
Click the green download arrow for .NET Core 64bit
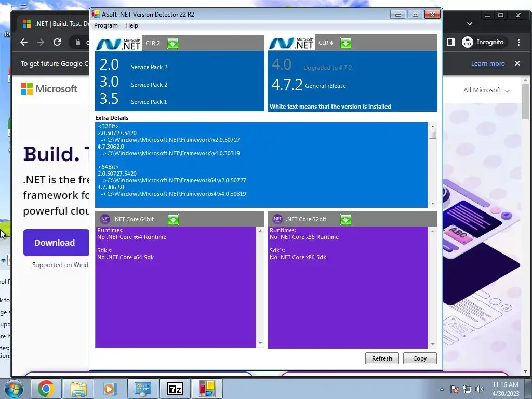173,220
